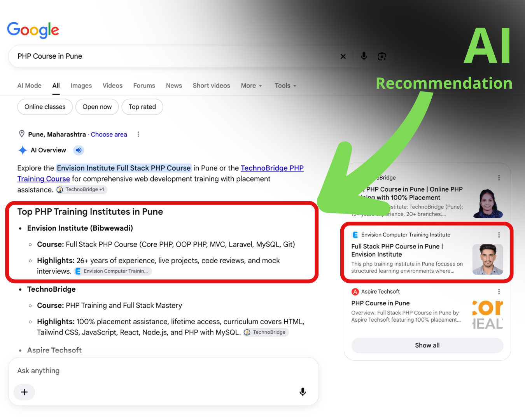This screenshot has height=420, width=525.
Task: Click Top PHP Training Institutes in Pune heading
Action: (90, 212)
